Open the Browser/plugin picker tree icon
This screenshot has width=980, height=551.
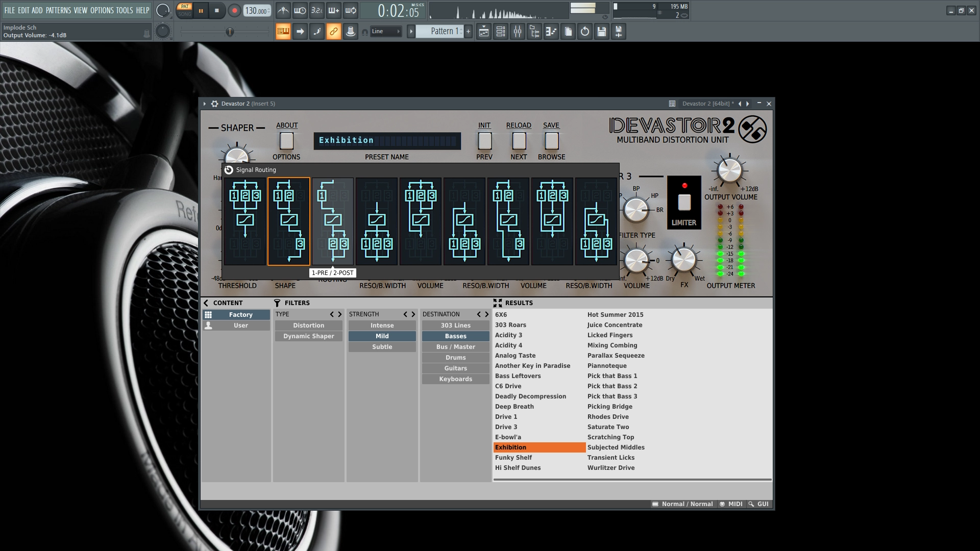(x=534, y=32)
